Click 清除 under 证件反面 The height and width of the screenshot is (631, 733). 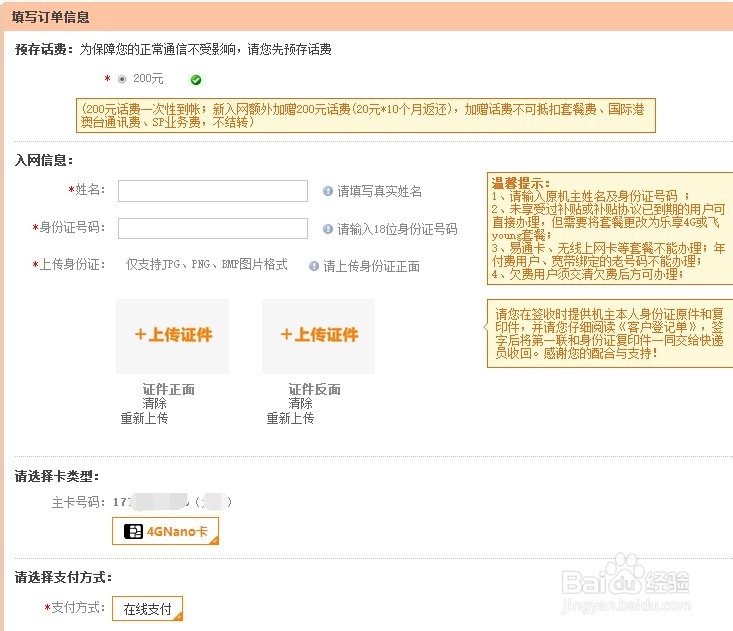coord(300,403)
